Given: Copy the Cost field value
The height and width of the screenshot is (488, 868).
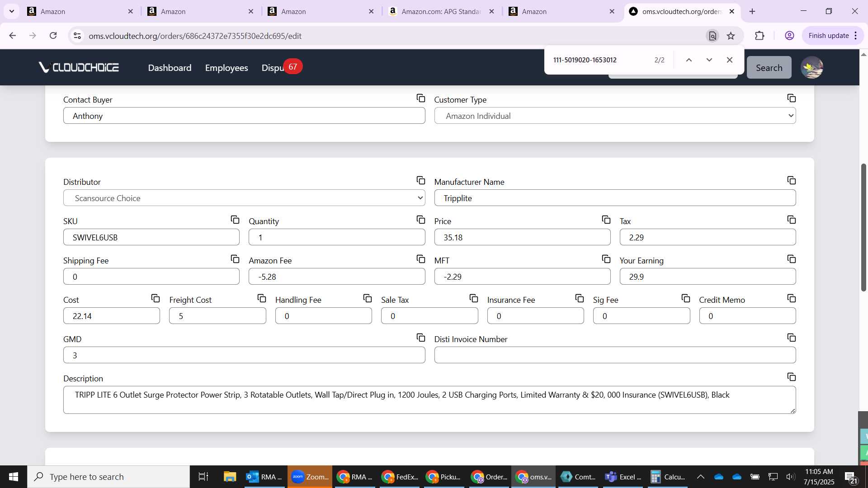Looking at the screenshot, I should tap(155, 299).
